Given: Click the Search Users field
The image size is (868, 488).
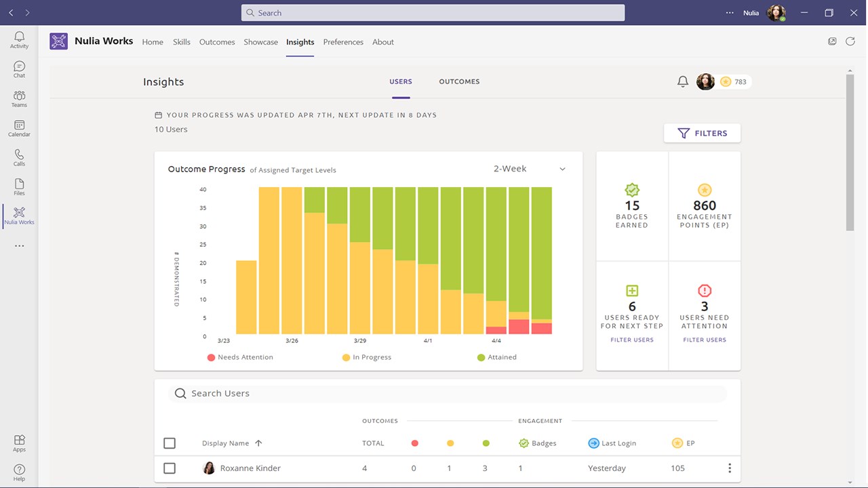Looking at the screenshot, I should (x=448, y=393).
